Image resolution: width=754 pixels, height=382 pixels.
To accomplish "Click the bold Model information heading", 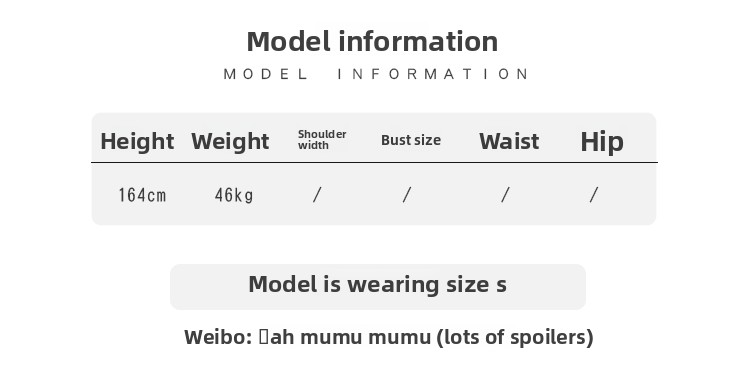I will 372,41.
